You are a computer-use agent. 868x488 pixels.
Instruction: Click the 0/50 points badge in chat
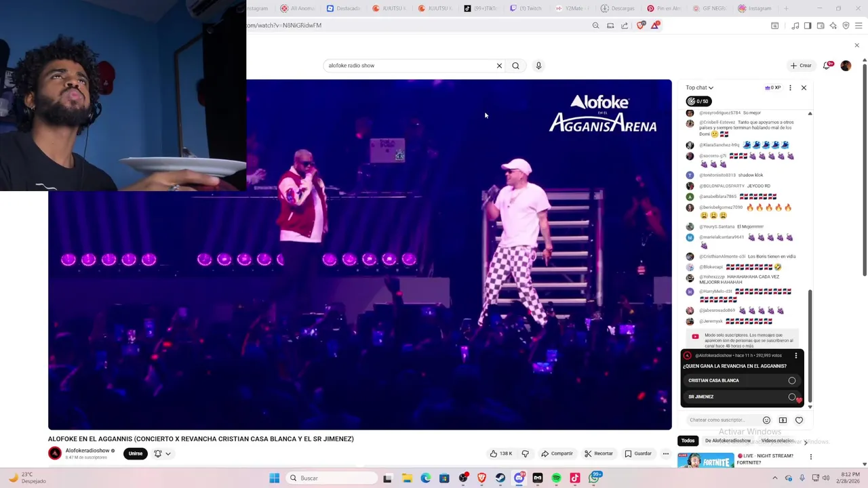698,101
